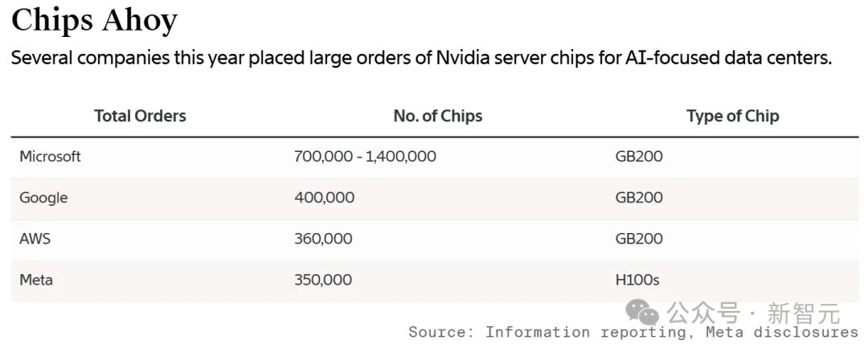Click the GB200 chip type for Google
Screen dimensions: 868x348
(639, 198)
